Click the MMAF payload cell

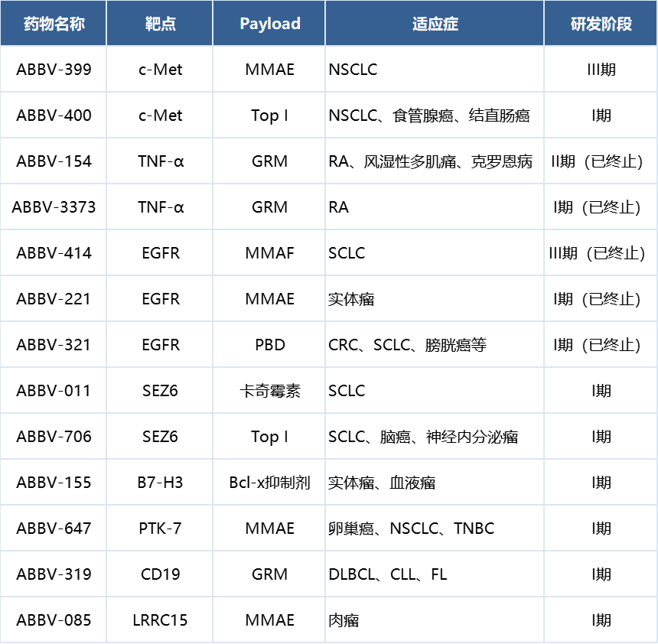[x=269, y=253]
